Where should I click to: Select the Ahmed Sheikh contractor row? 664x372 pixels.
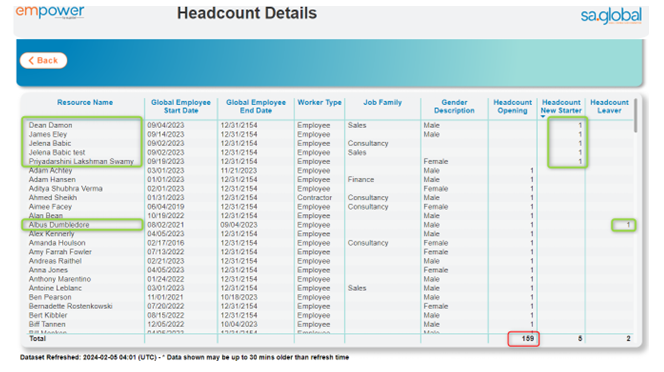pyautogui.click(x=327, y=198)
